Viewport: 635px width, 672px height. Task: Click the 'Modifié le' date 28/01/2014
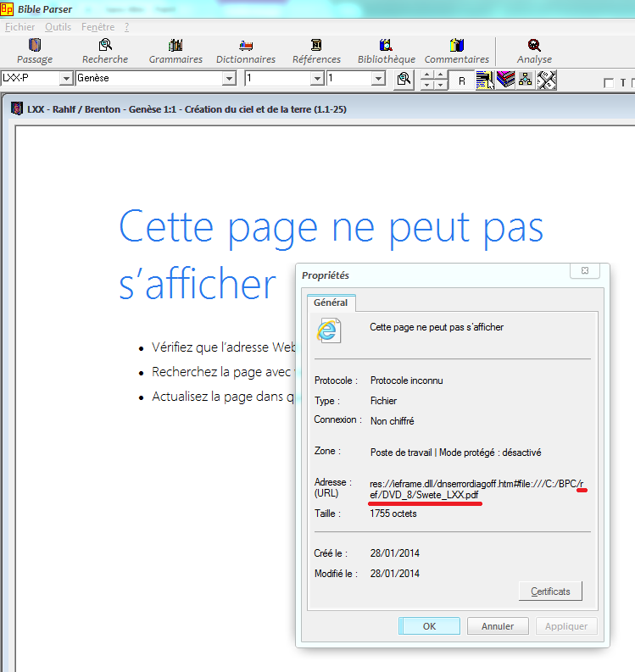click(395, 574)
